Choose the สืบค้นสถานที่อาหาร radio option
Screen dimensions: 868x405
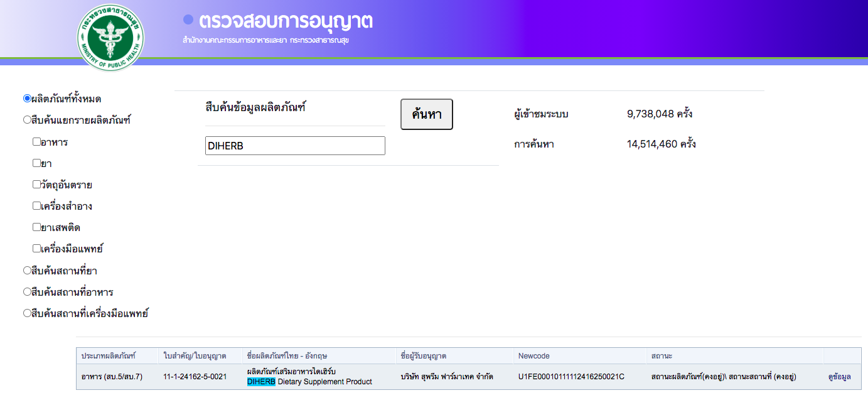(27, 292)
